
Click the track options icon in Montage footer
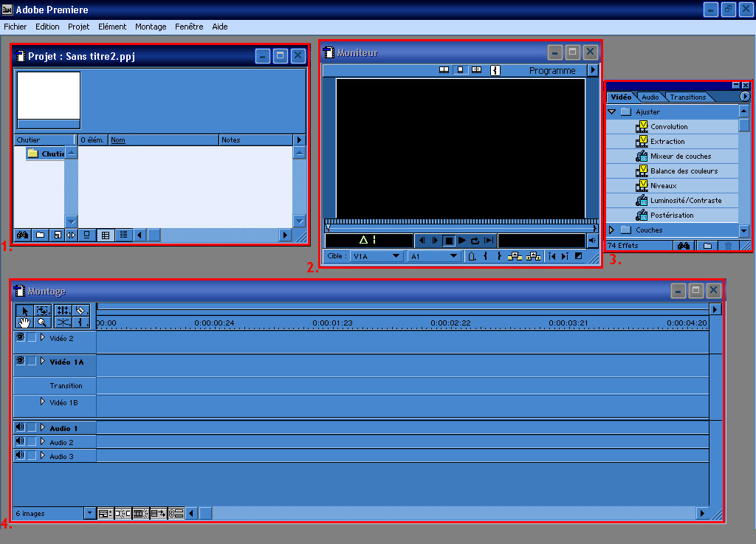point(105,514)
